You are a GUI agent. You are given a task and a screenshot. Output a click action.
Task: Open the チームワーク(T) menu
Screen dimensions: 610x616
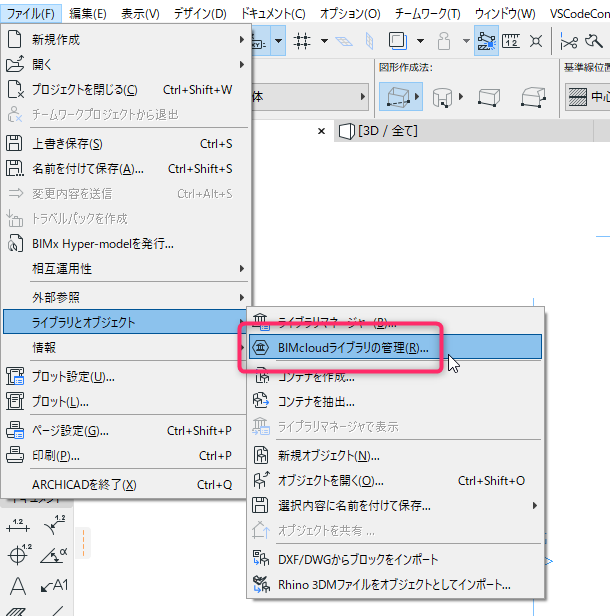(427, 14)
